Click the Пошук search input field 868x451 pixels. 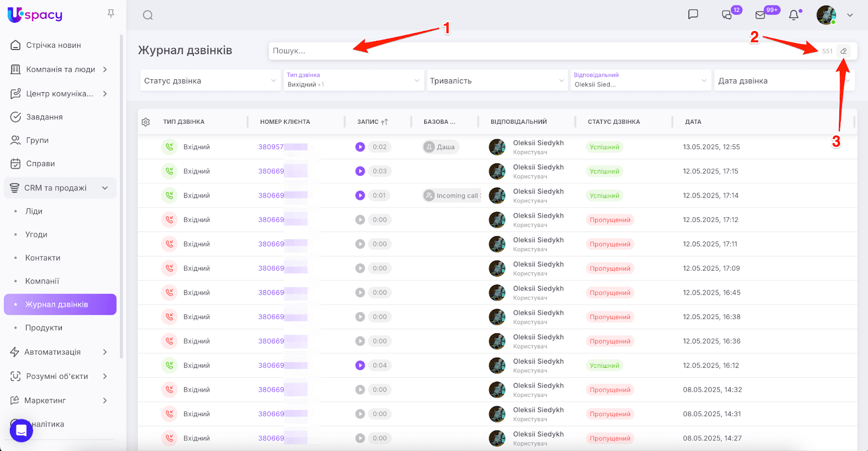click(x=542, y=51)
